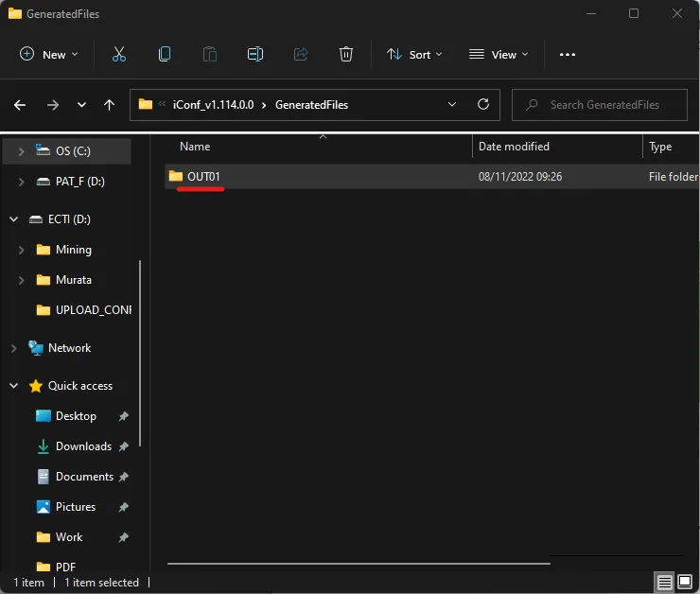Go forward with the arrow button
700x594 pixels.
[53, 105]
